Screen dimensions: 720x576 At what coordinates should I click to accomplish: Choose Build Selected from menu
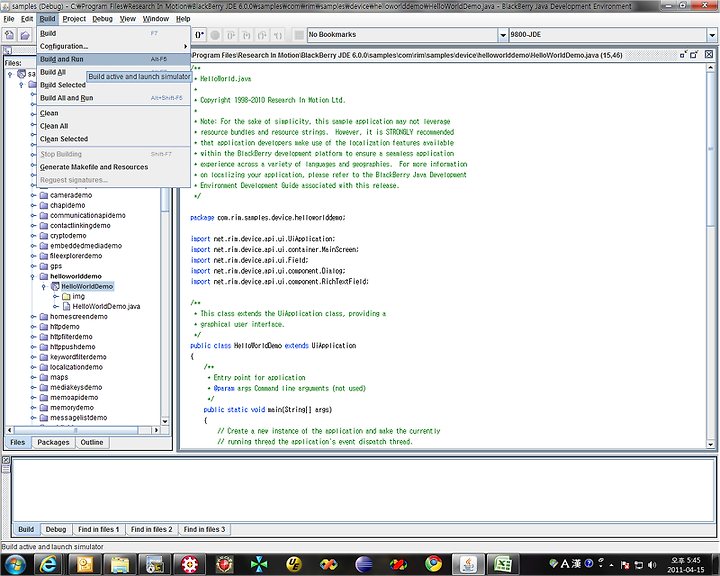click(113, 85)
